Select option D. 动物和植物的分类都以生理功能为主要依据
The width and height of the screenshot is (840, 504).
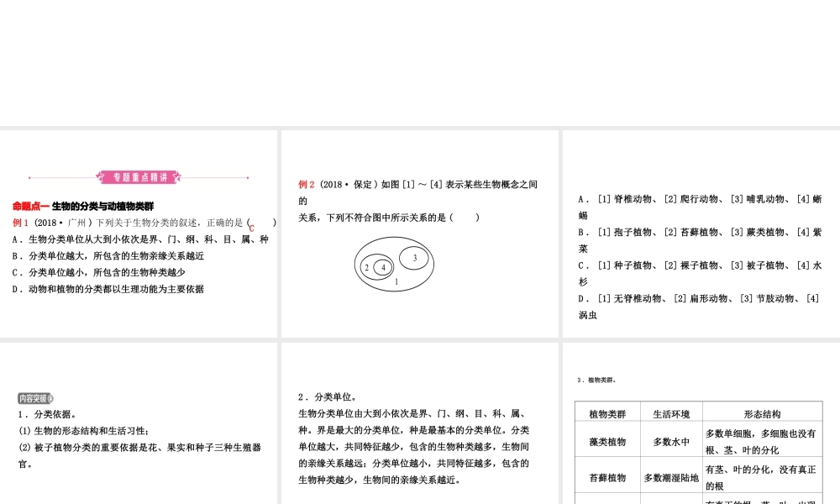click(x=108, y=289)
